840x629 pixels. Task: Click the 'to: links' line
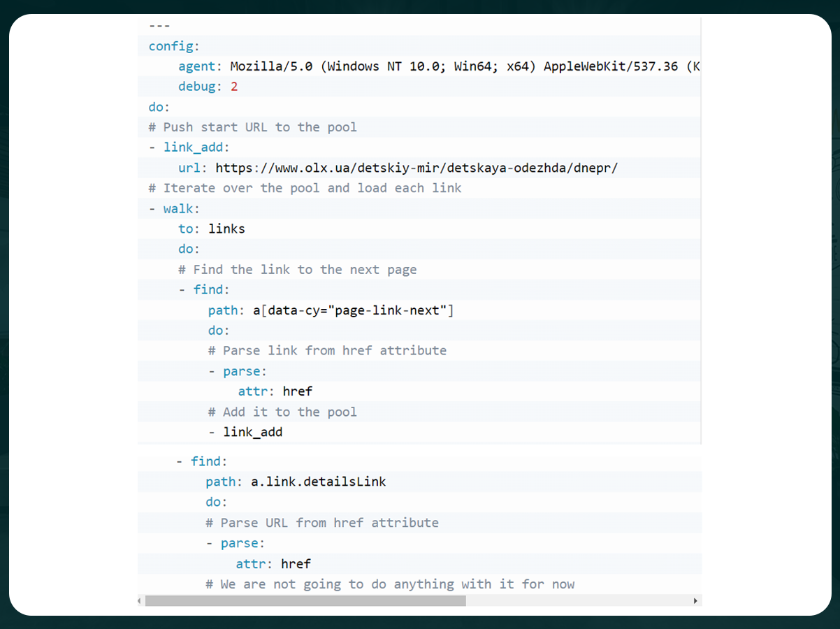click(212, 229)
